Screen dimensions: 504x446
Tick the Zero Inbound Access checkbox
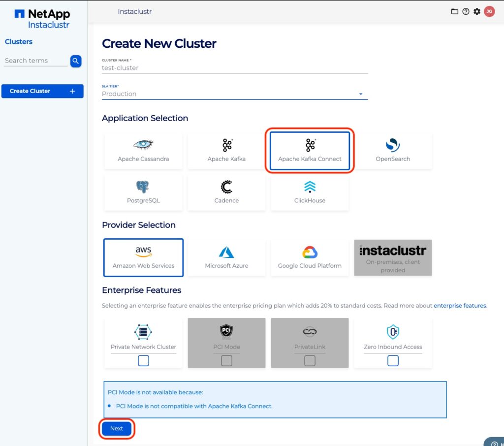(x=393, y=361)
